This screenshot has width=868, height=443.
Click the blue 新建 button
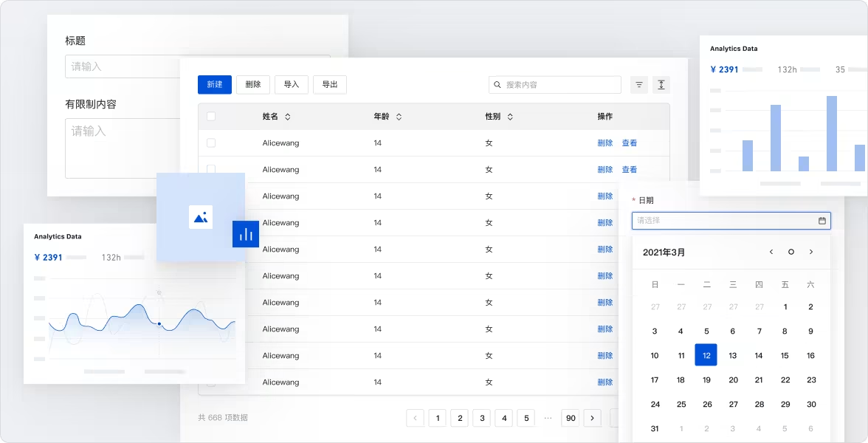[x=215, y=85]
